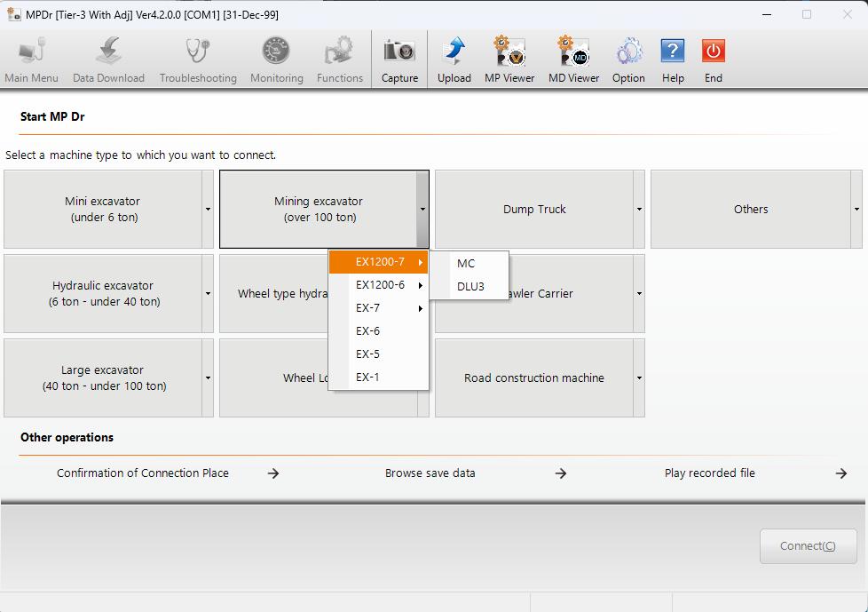This screenshot has width=868, height=612.
Task: Open the Upload tool
Action: [454, 52]
